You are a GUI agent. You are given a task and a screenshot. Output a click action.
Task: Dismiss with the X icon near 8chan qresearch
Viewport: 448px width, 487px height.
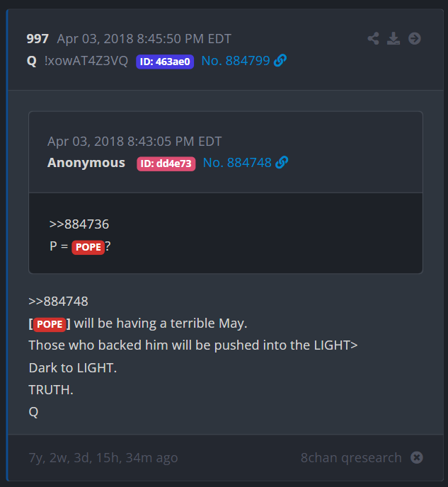click(417, 457)
